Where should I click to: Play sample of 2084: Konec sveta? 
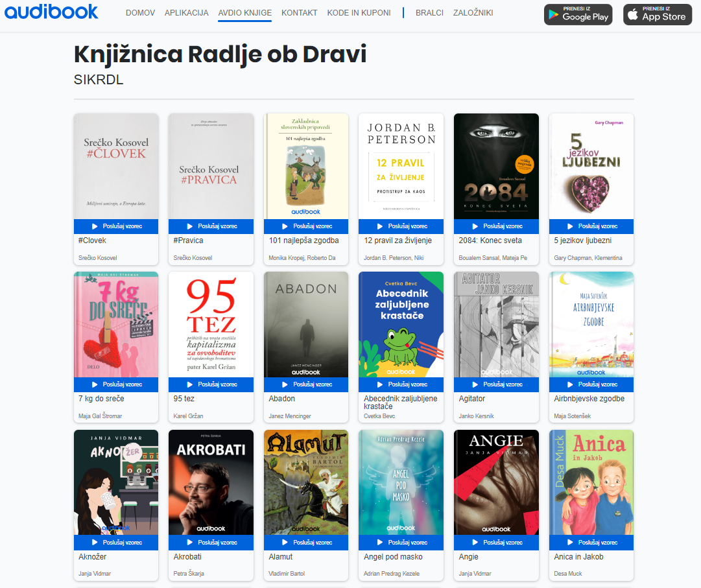coord(496,226)
